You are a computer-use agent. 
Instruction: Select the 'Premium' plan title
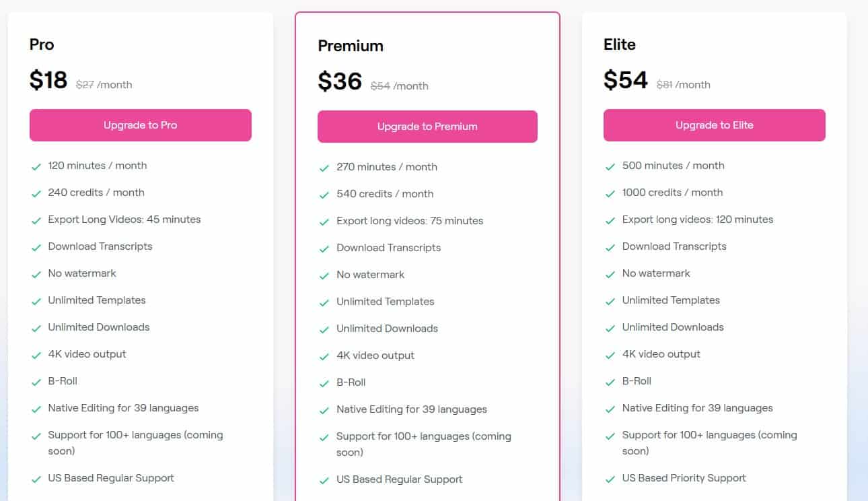tap(351, 46)
